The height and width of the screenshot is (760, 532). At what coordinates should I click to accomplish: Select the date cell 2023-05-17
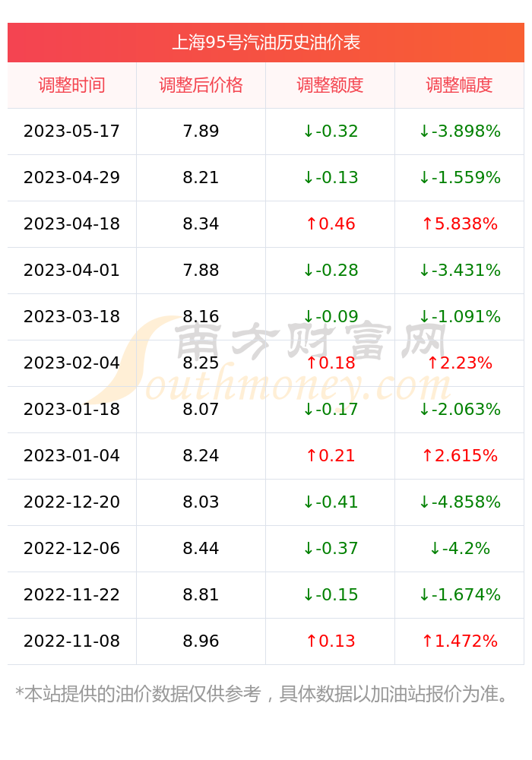[71, 131]
